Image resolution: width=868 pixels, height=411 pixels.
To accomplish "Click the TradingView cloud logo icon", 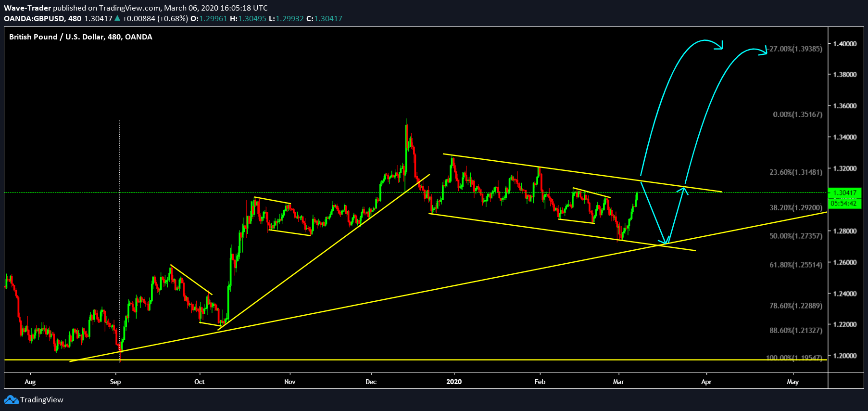I will (12, 400).
